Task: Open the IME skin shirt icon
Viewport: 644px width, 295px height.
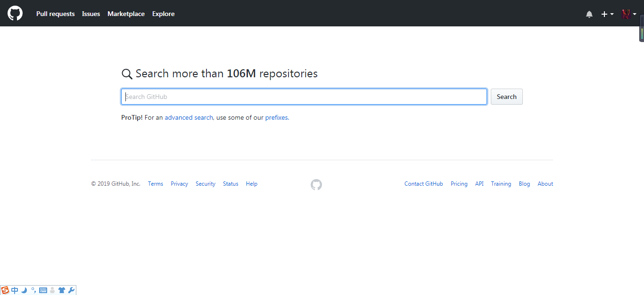Action: pos(62,290)
